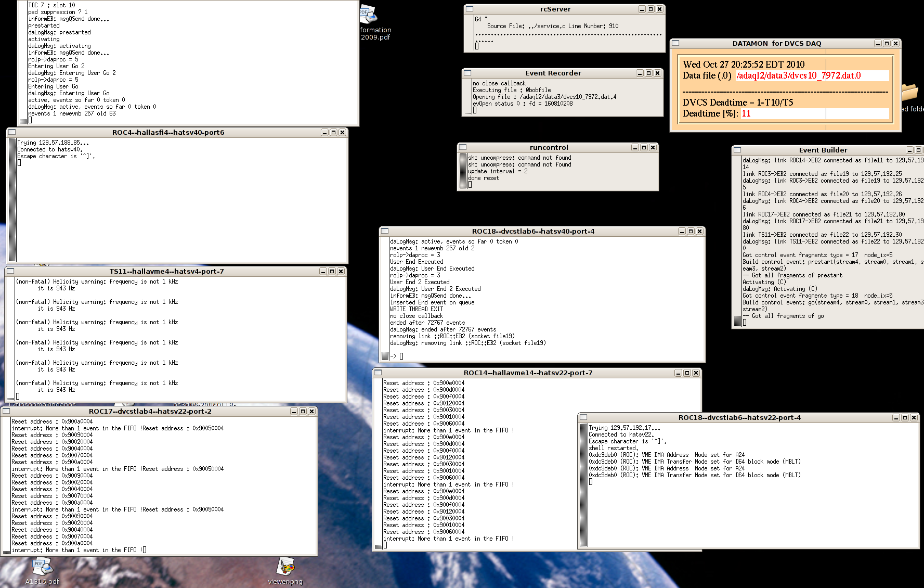This screenshot has width=924, height=588.
Task: Maximize the rcServer window
Action: pos(650,9)
